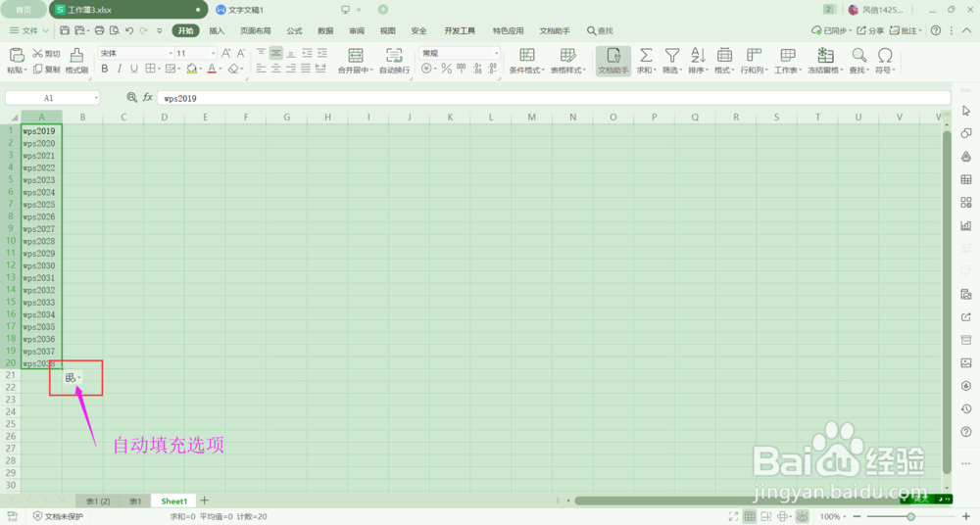This screenshot has width=980, height=525.
Task: Click the Print icon in quick access bar
Action: click(99, 30)
